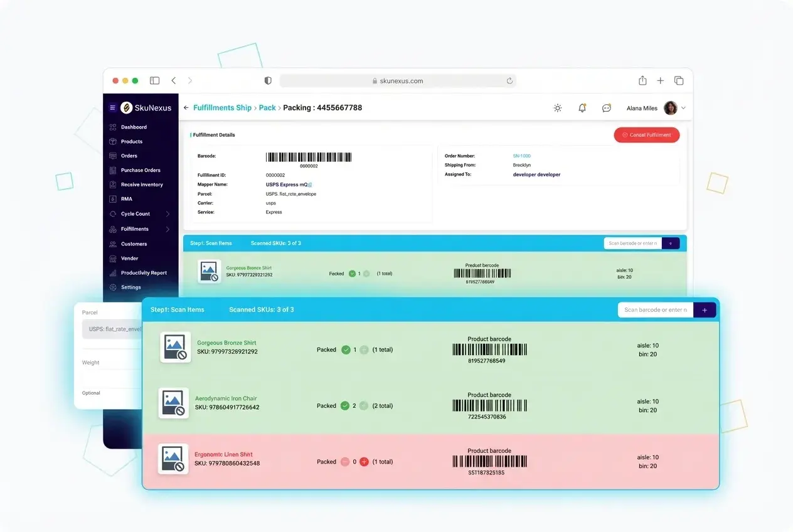Open Purchase Orders from the sidebar
The image size is (793, 532).
141,170
